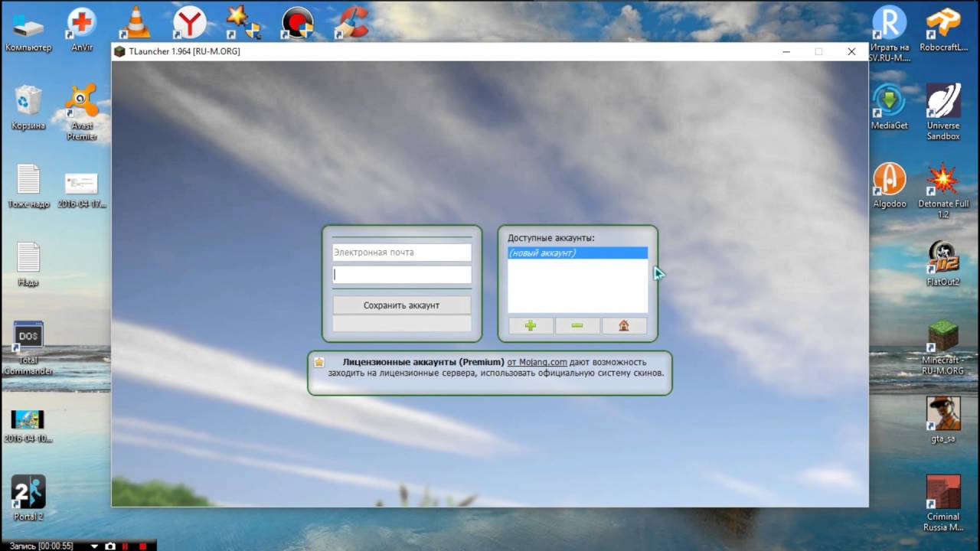Open Компьютер desktop icon
This screenshot has width=980, height=551.
click(28, 31)
